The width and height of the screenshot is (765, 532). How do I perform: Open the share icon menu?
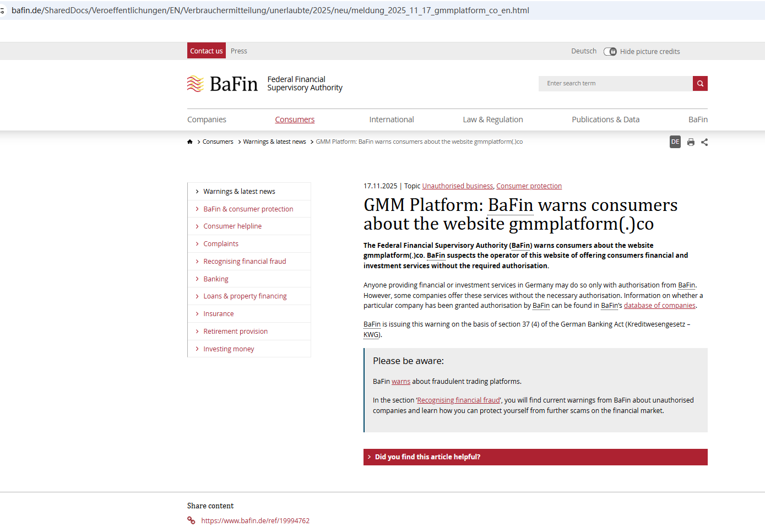(x=704, y=143)
